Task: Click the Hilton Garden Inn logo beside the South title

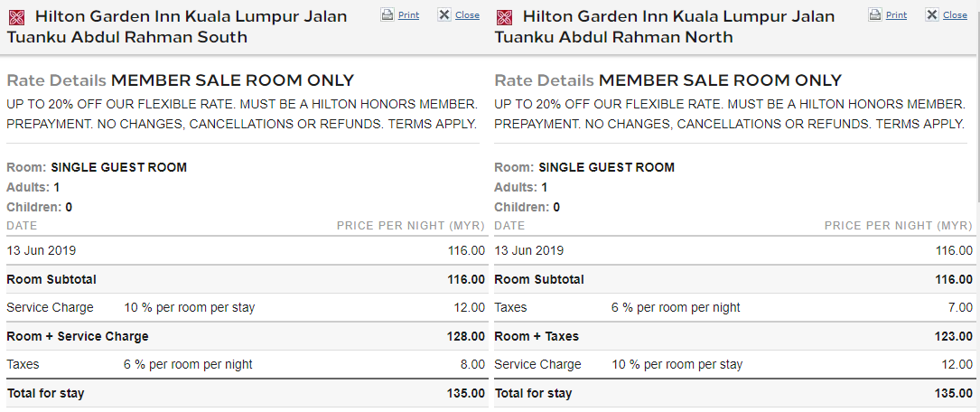Action: (16, 17)
